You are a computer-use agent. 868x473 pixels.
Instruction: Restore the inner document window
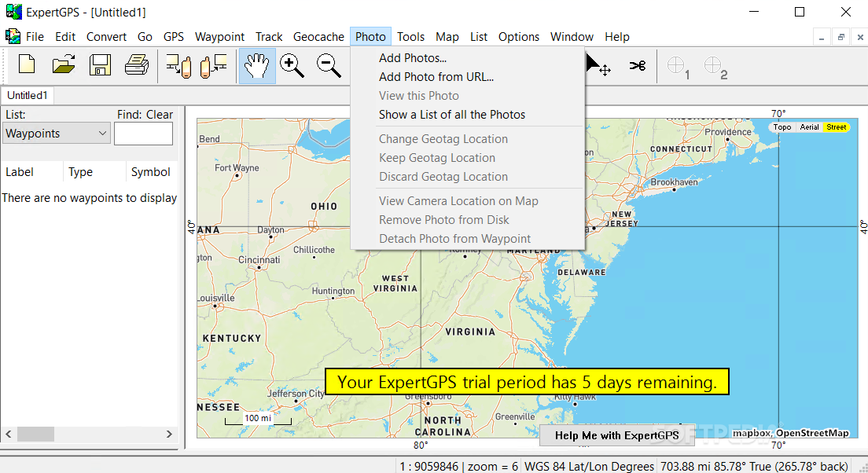[x=840, y=37]
